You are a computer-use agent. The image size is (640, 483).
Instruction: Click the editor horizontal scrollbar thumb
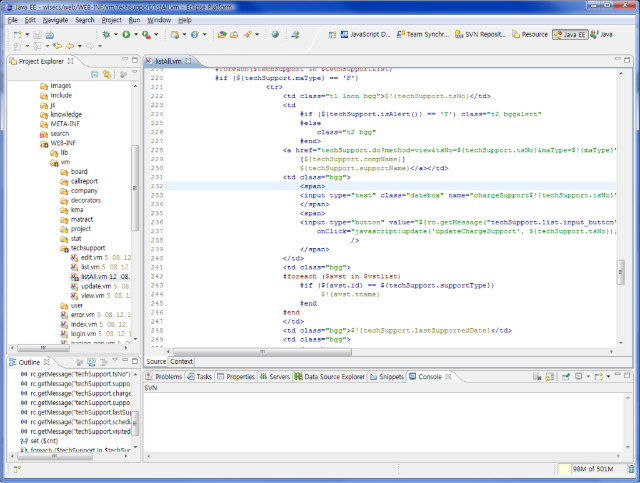pos(262,351)
